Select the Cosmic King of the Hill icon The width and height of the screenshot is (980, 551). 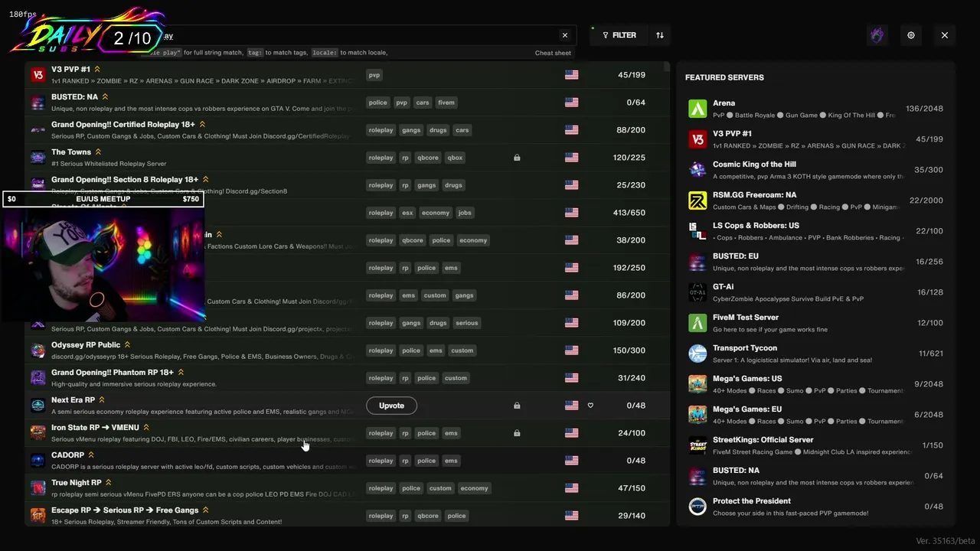click(697, 170)
